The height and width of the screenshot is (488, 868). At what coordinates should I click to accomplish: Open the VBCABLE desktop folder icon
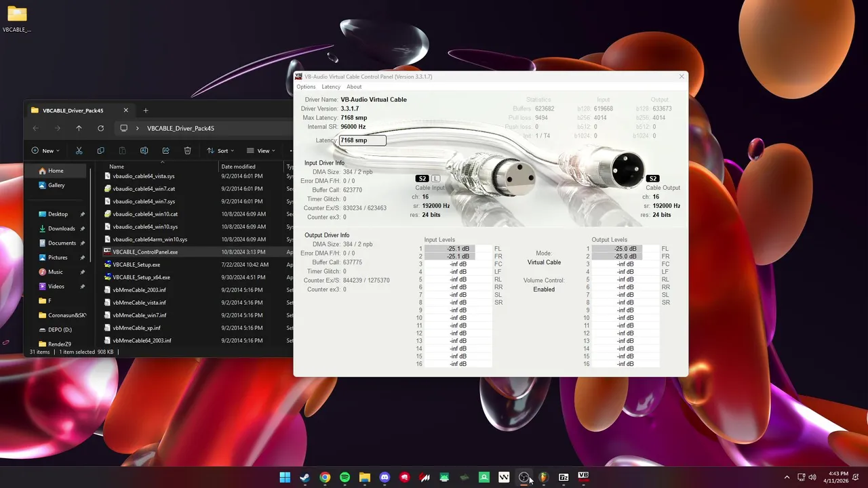click(17, 19)
